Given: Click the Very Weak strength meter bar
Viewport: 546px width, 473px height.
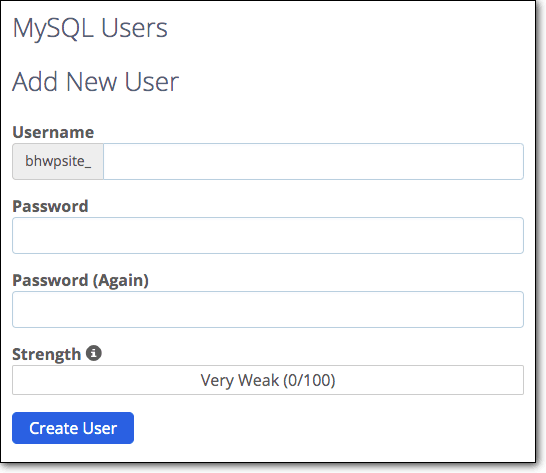Looking at the screenshot, I should [x=268, y=380].
